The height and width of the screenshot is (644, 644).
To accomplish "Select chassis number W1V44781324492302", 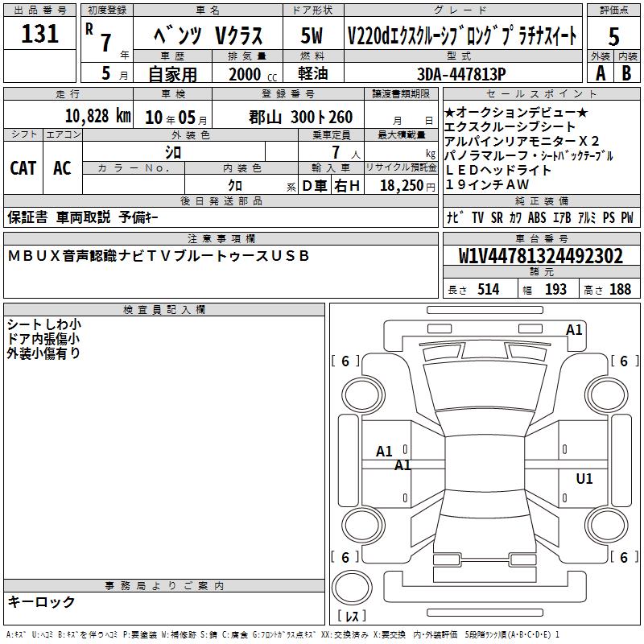I will coord(541,256).
